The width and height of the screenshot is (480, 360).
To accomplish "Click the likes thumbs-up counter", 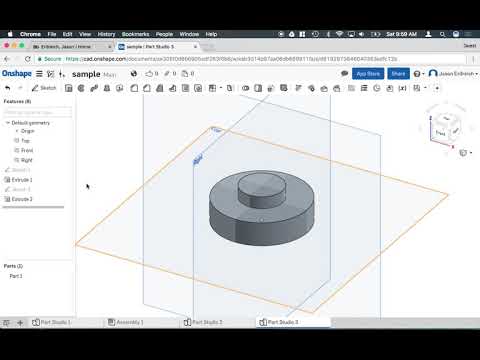I will pos(152,74).
